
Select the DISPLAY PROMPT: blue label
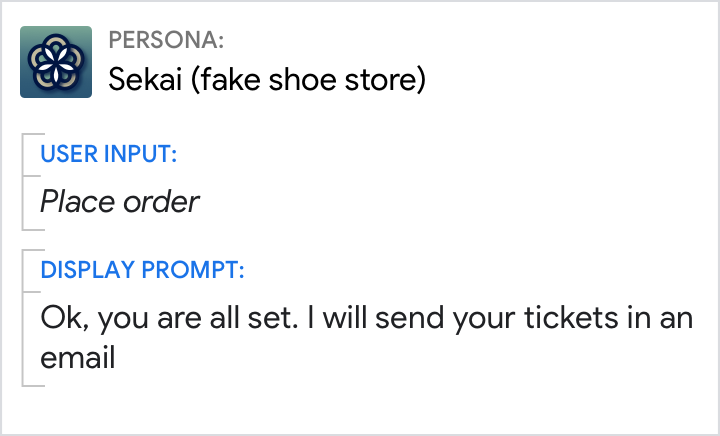[x=142, y=270]
